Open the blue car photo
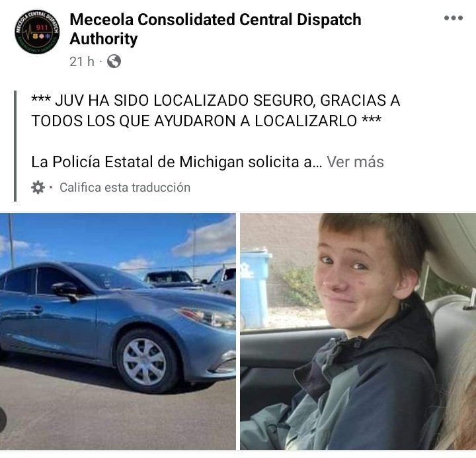This screenshot has height=458, width=476. click(118, 331)
